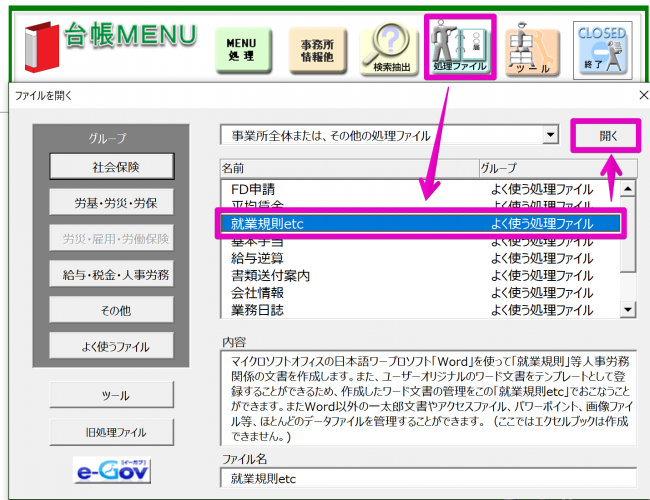Screen dimensions: 650x500
Task: Sort the list by 名前 column header
Action: point(347,167)
